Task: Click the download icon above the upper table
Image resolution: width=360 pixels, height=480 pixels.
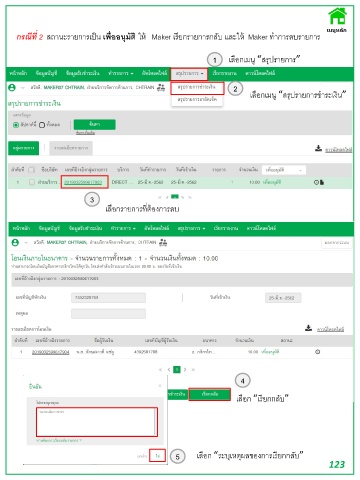Action: (318, 148)
